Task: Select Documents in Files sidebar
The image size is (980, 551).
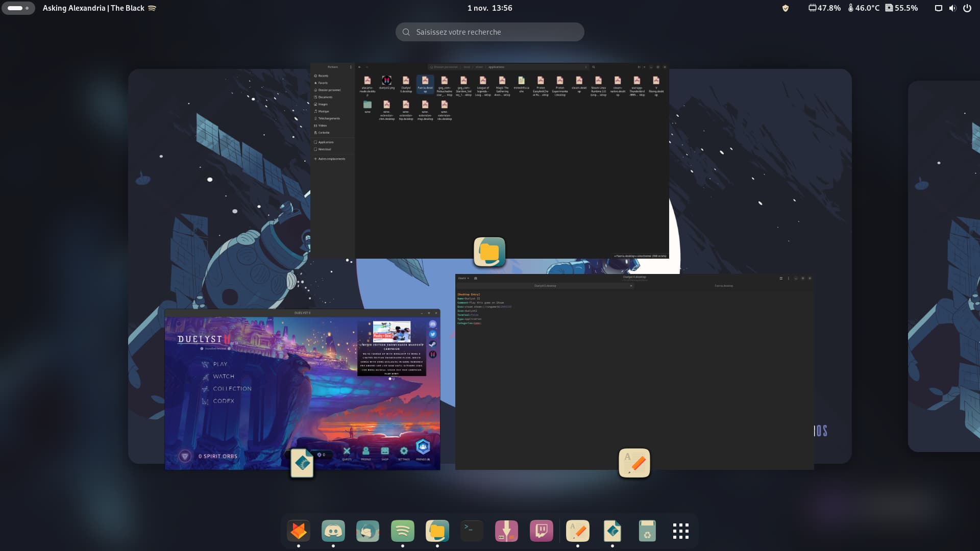Action: coord(333,97)
